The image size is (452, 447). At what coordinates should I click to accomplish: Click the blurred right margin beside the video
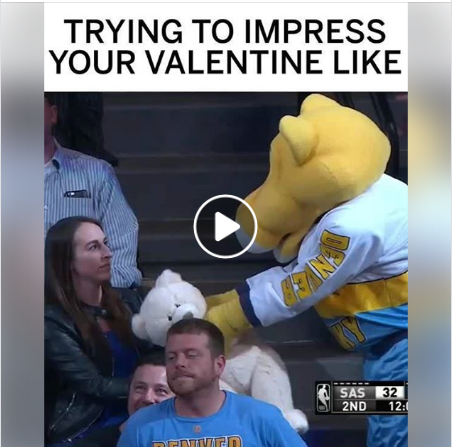pos(430,224)
